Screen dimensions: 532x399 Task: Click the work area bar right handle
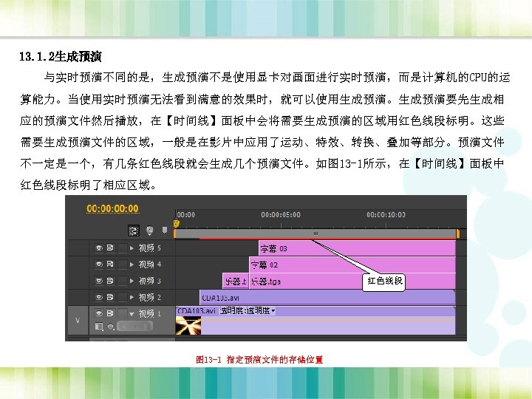pos(457,233)
